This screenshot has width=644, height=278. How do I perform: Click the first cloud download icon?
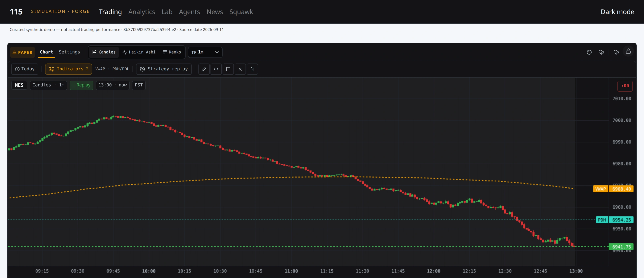(x=601, y=52)
